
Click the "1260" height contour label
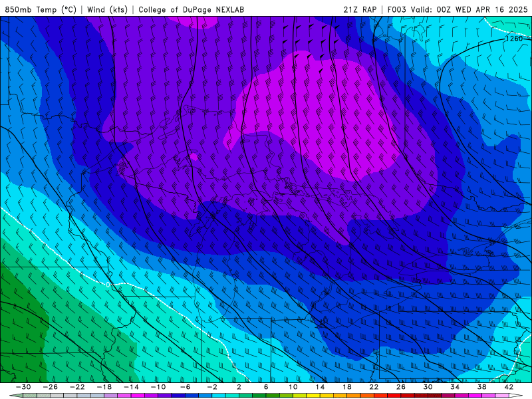point(514,39)
